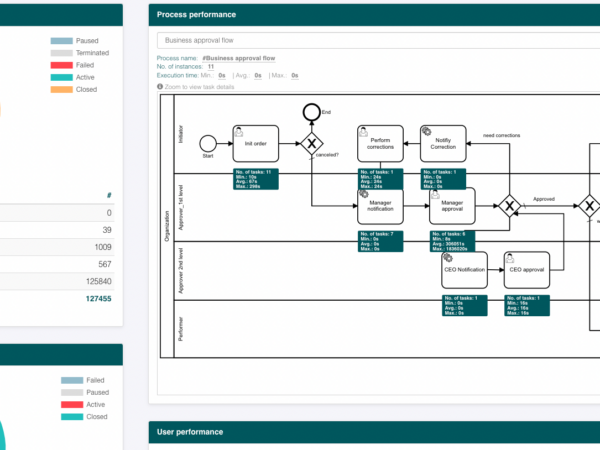Toggle the Terminated legend entry
Image resolution: width=600 pixels, height=450 pixels.
pyautogui.click(x=80, y=53)
